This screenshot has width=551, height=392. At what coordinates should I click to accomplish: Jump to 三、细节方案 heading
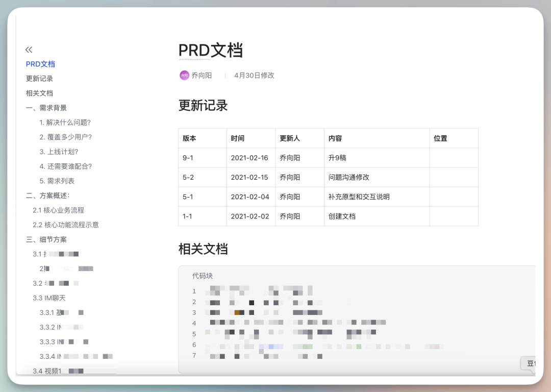pyautogui.click(x=46, y=239)
